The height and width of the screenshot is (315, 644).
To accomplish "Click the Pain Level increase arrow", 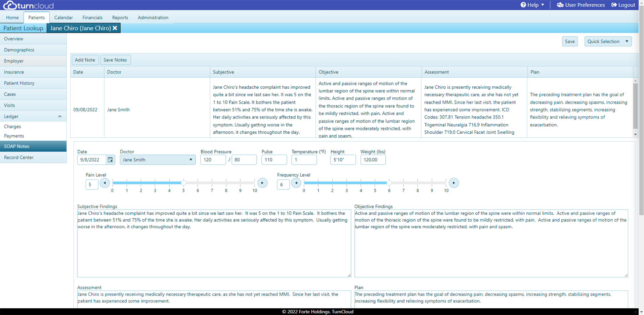I will [262, 183].
